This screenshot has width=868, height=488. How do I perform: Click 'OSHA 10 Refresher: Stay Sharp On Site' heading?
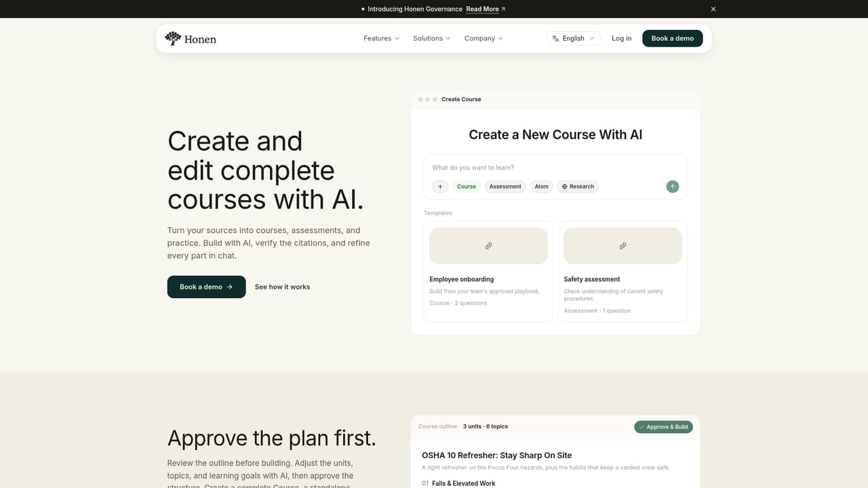click(x=496, y=455)
